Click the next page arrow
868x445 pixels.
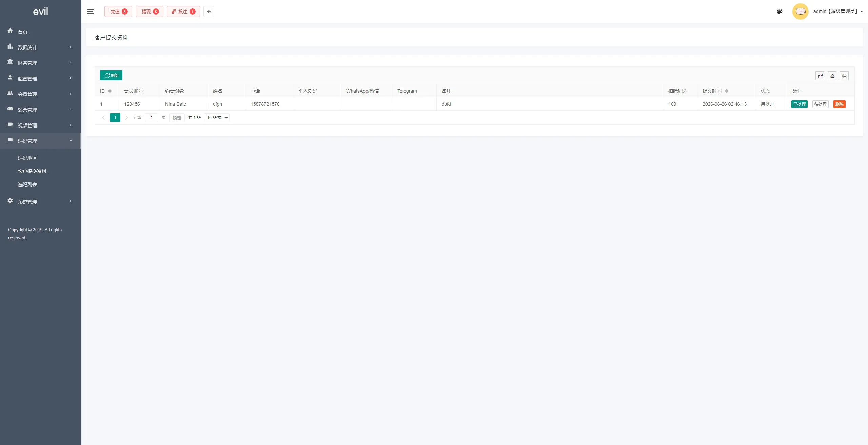126,118
